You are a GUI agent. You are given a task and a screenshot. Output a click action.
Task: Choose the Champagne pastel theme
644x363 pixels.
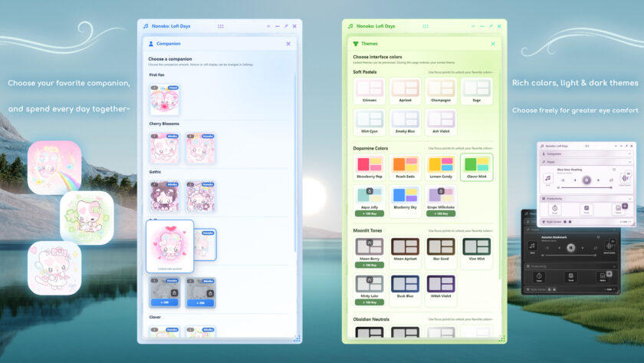(x=441, y=91)
